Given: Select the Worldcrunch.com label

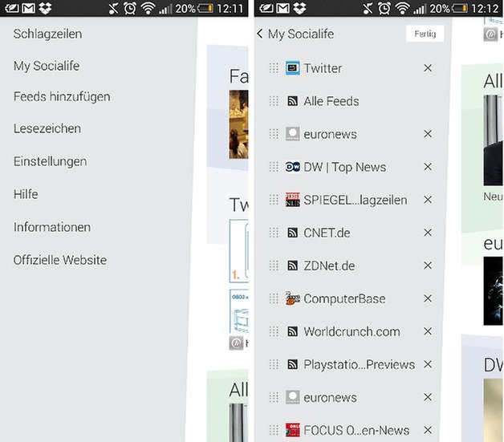Looking at the screenshot, I should [x=352, y=332].
